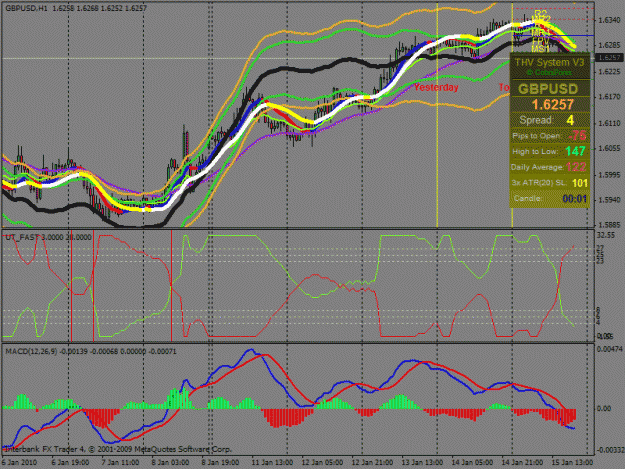
Task: Select the Spread: 4 row
Action: pyautogui.click(x=550, y=120)
